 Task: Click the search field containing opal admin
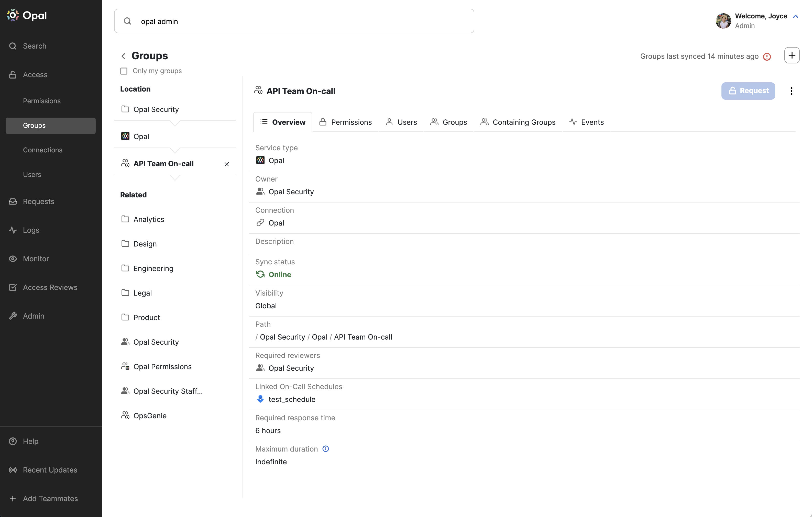coord(294,21)
